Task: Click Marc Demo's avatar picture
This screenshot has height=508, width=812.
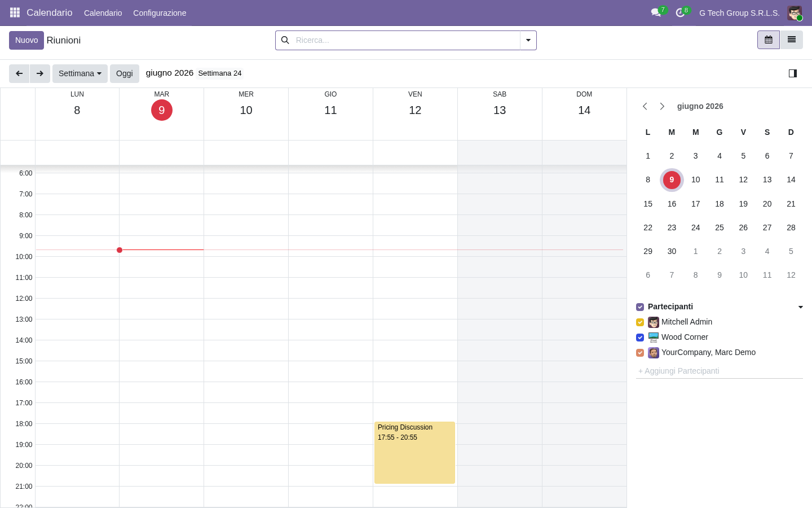Action: (654, 353)
